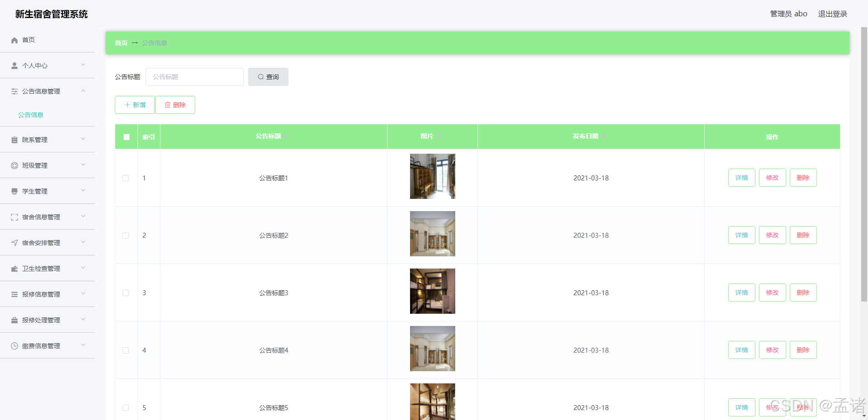This screenshot has height=420, width=868.
Task: Open the 缴费信息管理 sidebar menu
Action: [x=47, y=346]
